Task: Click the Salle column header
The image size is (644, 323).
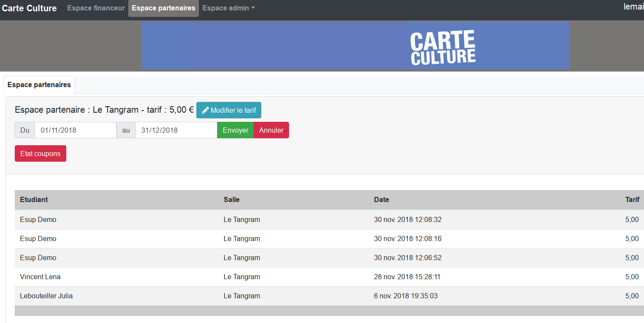Action: [x=231, y=200]
